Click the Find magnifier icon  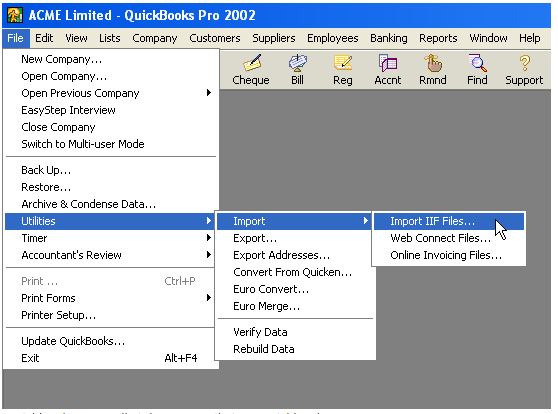coord(477,63)
